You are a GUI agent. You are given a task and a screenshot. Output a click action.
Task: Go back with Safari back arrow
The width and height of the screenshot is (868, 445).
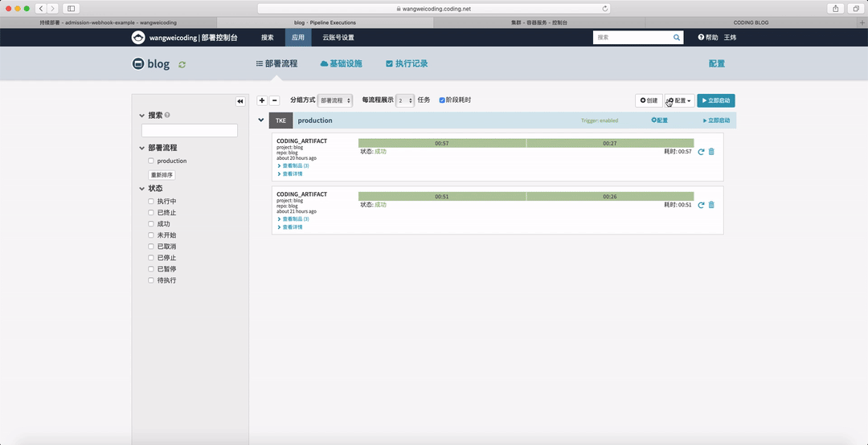(x=42, y=8)
